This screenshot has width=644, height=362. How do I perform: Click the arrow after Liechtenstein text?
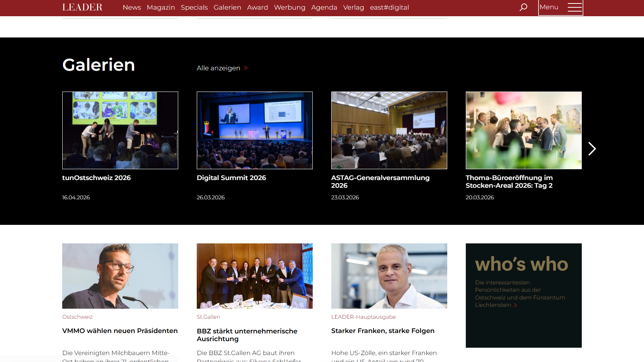pos(515,305)
